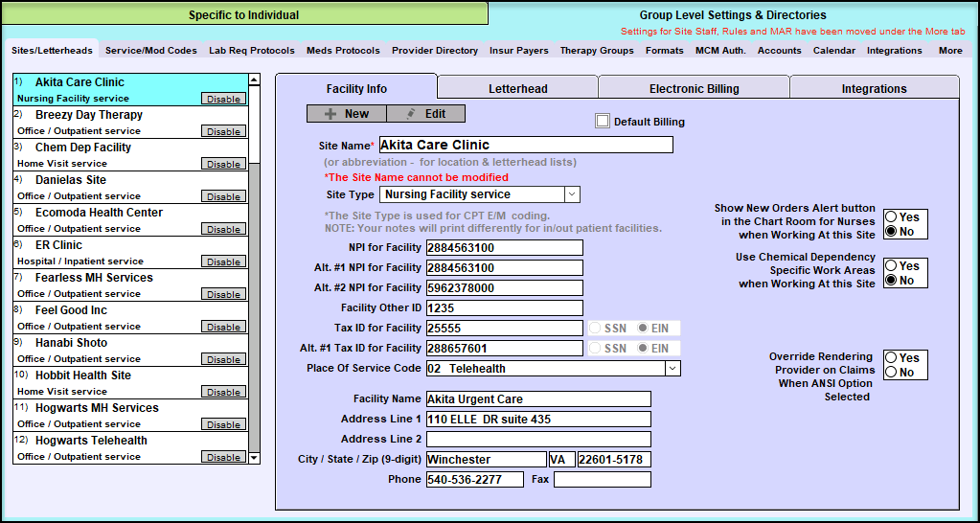980x523 pixels.
Task: Open the Electronic Billing tab
Action: click(694, 89)
